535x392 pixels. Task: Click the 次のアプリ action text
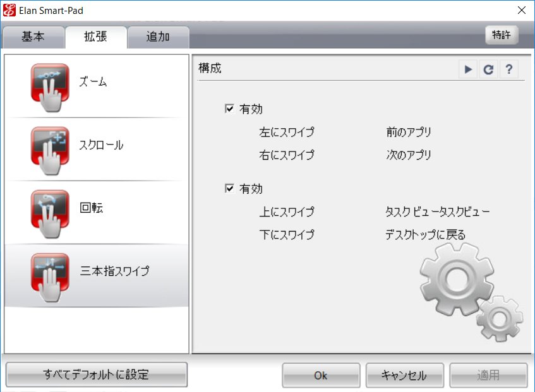409,155
